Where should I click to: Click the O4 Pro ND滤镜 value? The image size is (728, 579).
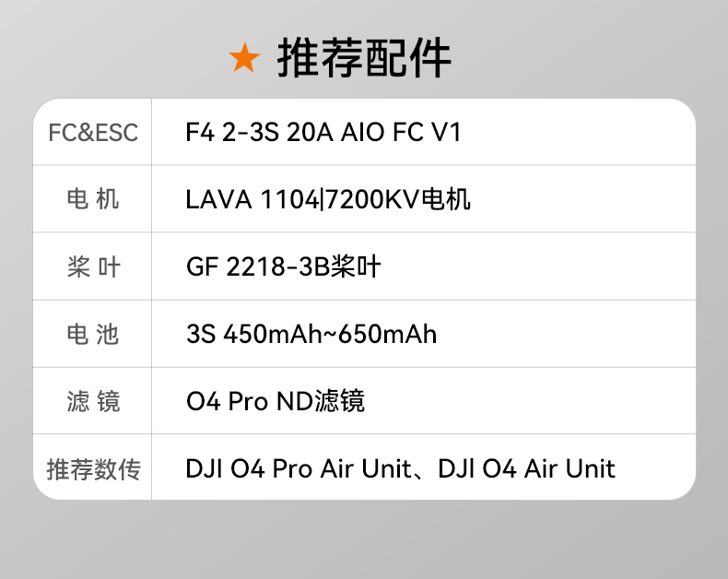[276, 401]
